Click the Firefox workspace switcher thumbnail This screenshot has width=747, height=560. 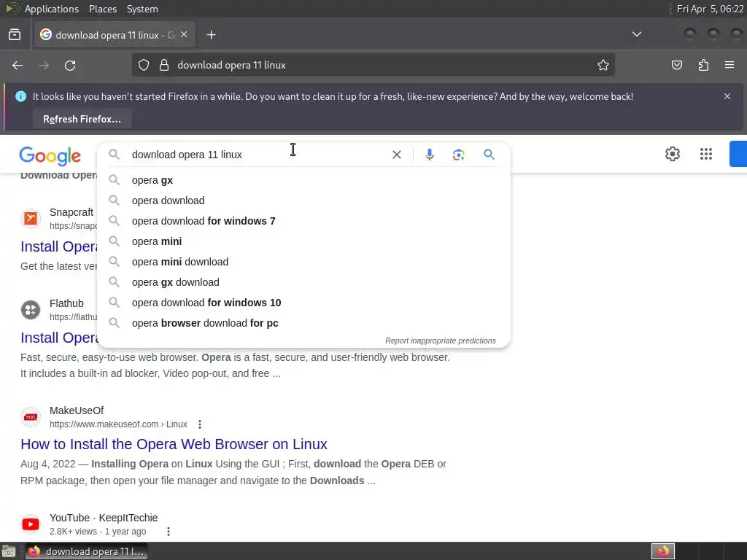pyautogui.click(x=663, y=551)
